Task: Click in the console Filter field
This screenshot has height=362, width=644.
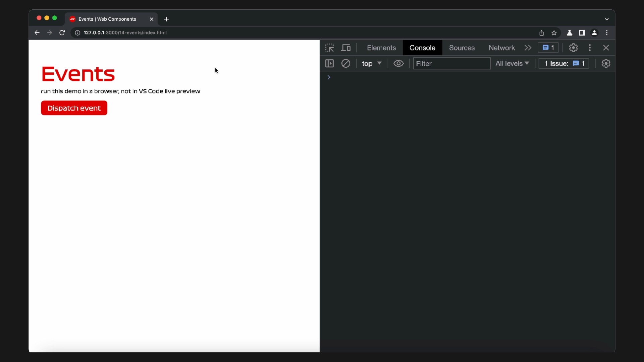Action: coord(451,63)
